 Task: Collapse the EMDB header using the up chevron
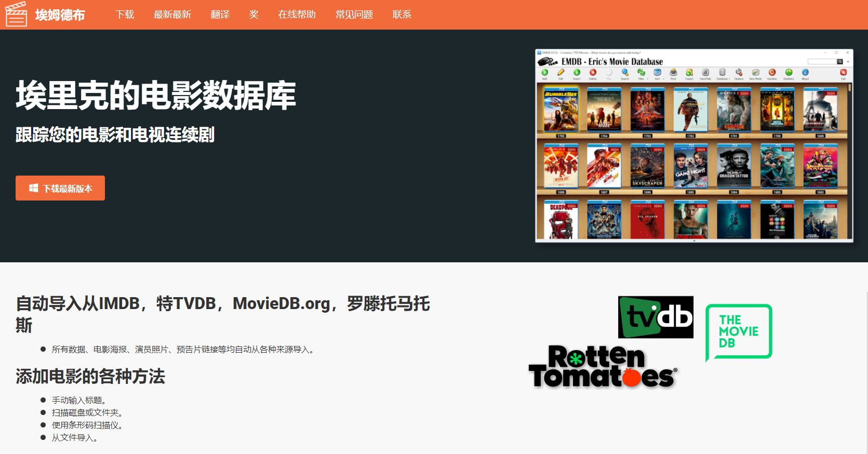pyautogui.click(x=848, y=62)
